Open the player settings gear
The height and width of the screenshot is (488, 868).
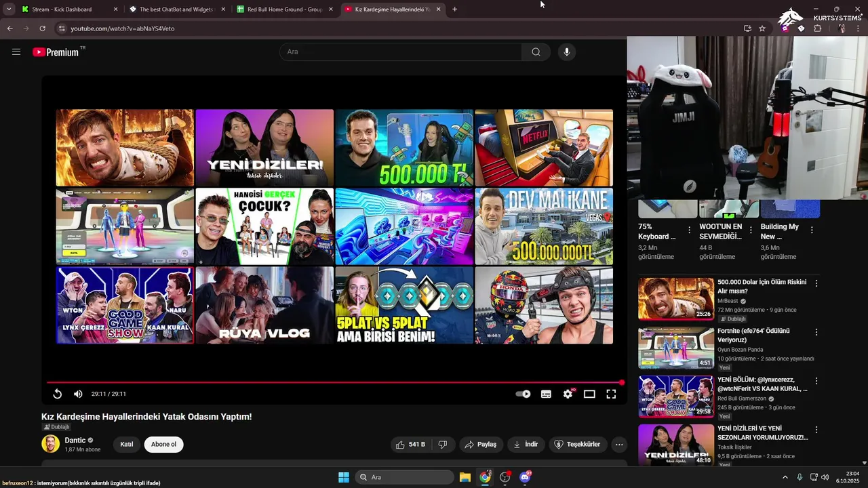point(568,394)
